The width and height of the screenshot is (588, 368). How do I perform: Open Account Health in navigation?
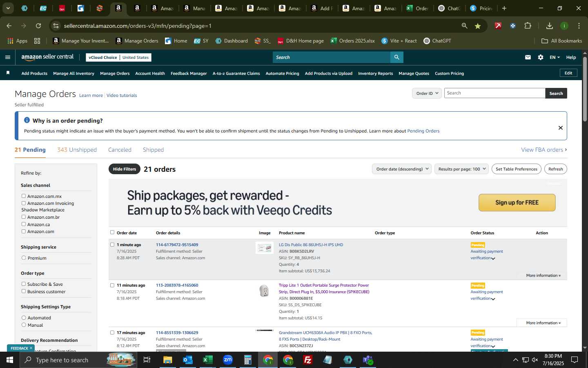point(150,73)
